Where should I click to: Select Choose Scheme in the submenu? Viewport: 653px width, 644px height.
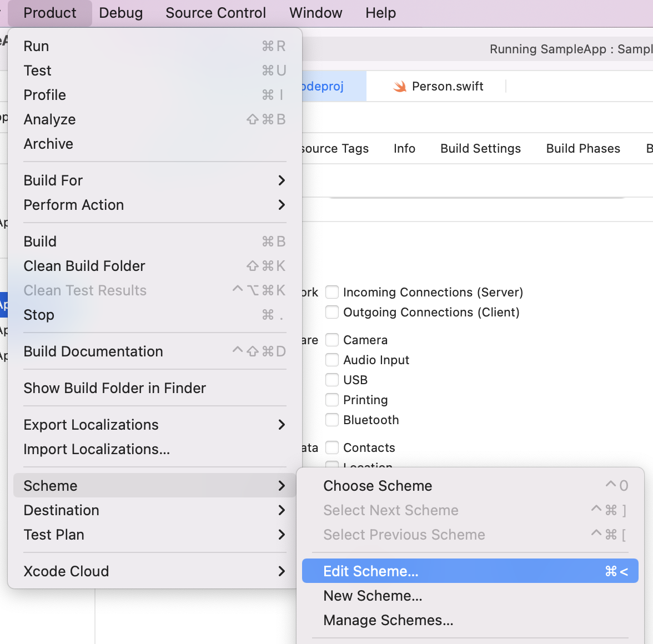(x=470, y=486)
